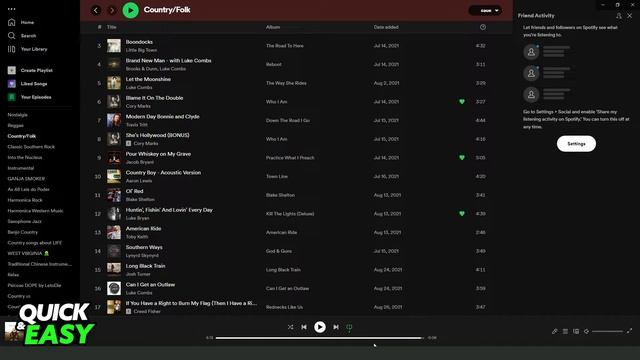The height and width of the screenshot is (360, 640).
Task: Open the three-dot app menu
Action: [11, 9]
